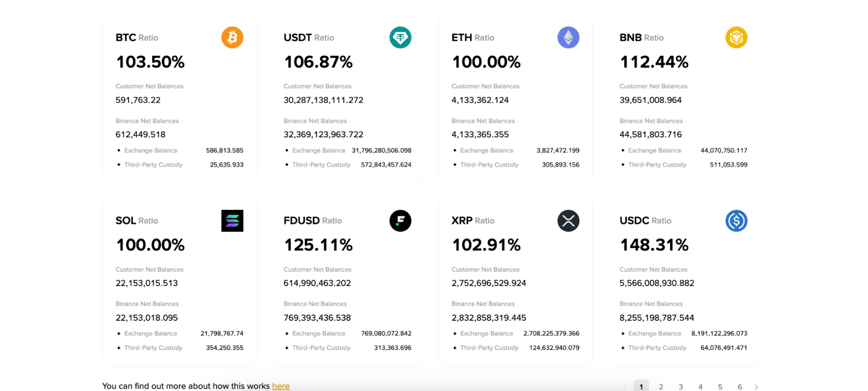Click the XRP logo icon
This screenshot has width=868, height=391.
point(569,221)
